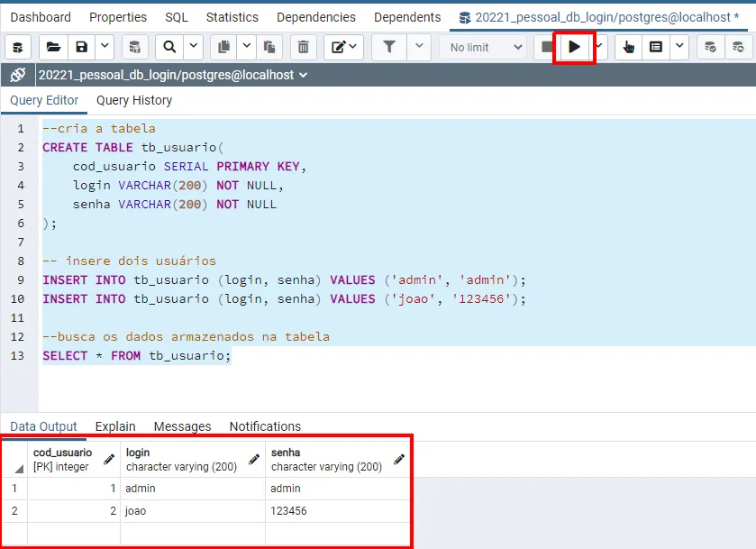Run the query with Execute play button
The image size is (756, 549).
point(574,47)
